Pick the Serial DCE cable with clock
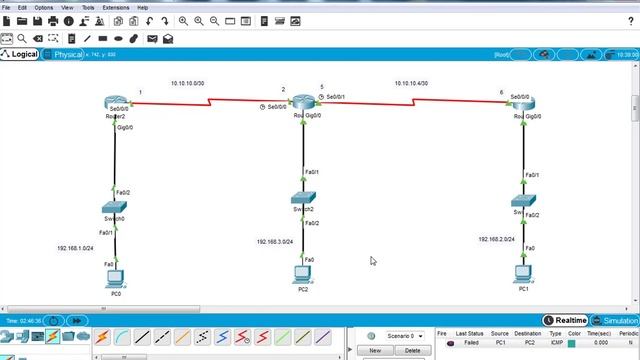Viewport: 640px width, 360px height. click(242, 337)
